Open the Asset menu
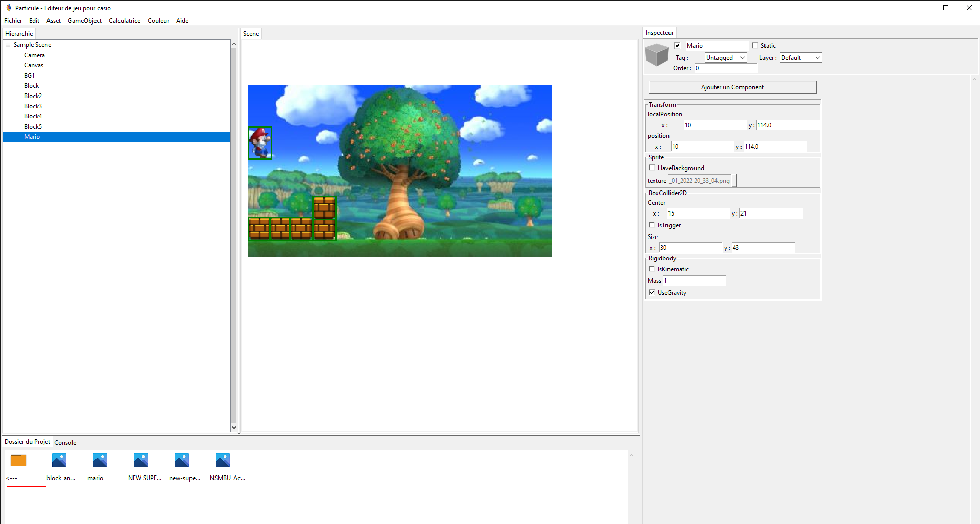 click(54, 21)
